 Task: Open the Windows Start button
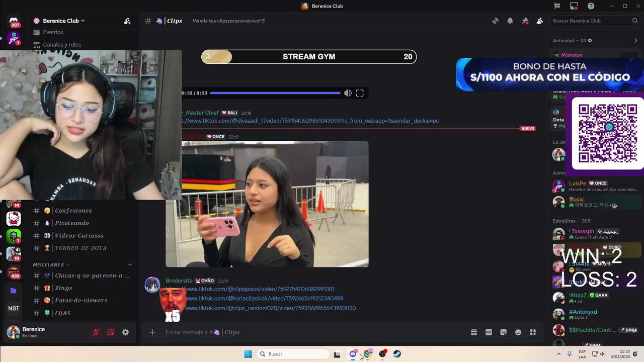click(248, 354)
